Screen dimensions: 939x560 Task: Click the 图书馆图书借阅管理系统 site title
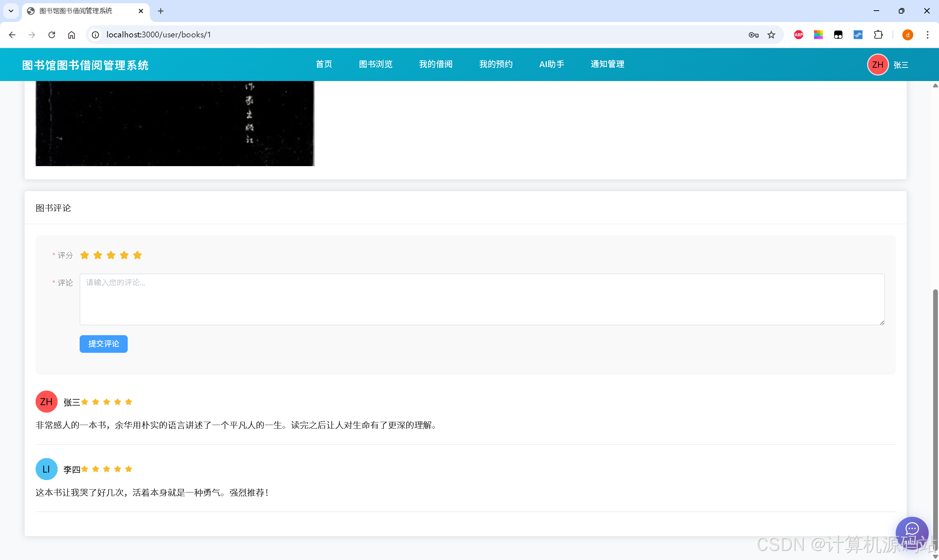point(85,65)
